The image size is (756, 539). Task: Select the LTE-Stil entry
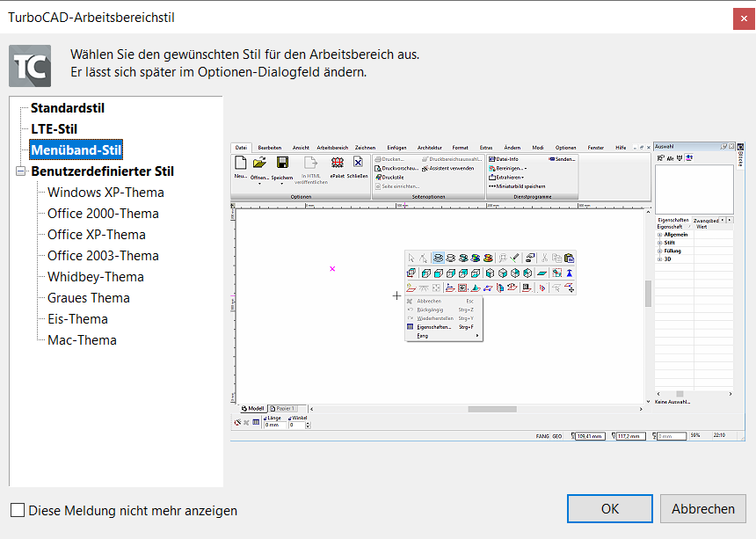point(54,129)
